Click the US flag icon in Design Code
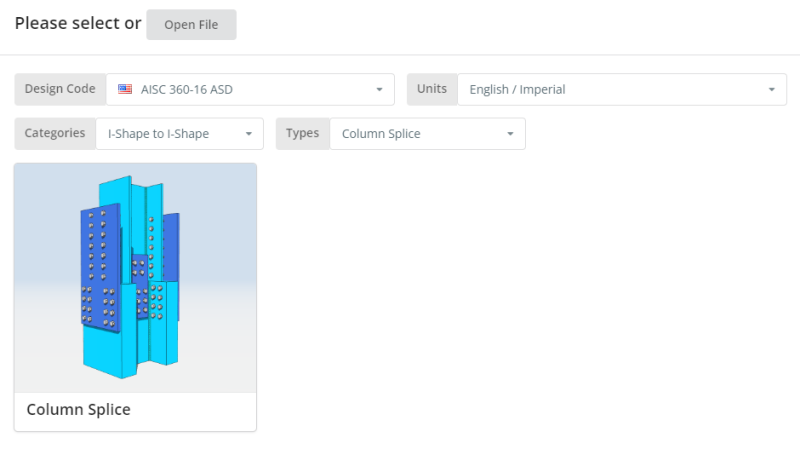The width and height of the screenshot is (800, 449). [x=125, y=89]
